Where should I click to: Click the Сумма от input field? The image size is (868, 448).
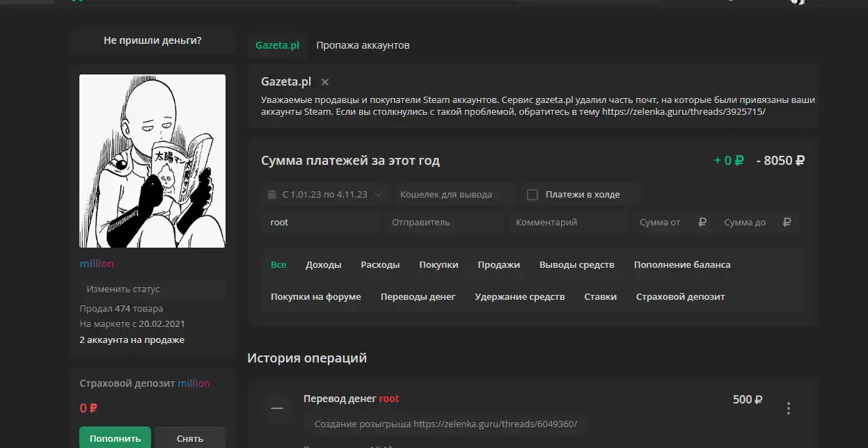pyautogui.click(x=672, y=223)
